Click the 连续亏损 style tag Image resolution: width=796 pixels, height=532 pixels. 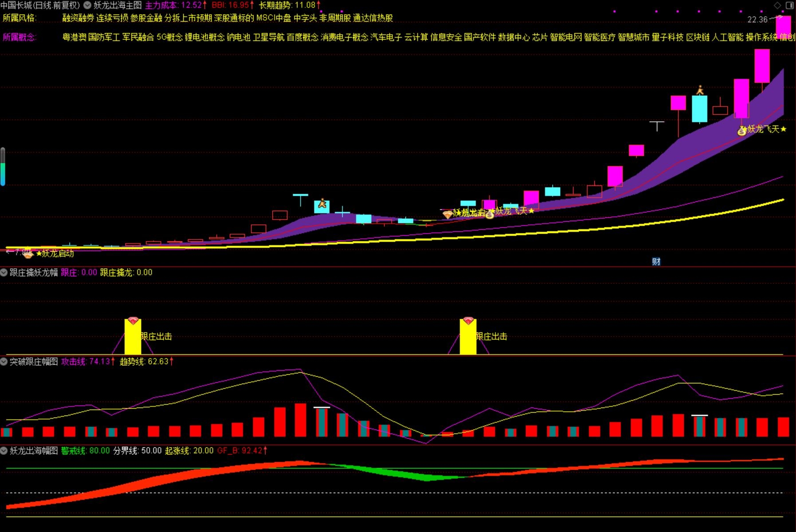(112, 18)
